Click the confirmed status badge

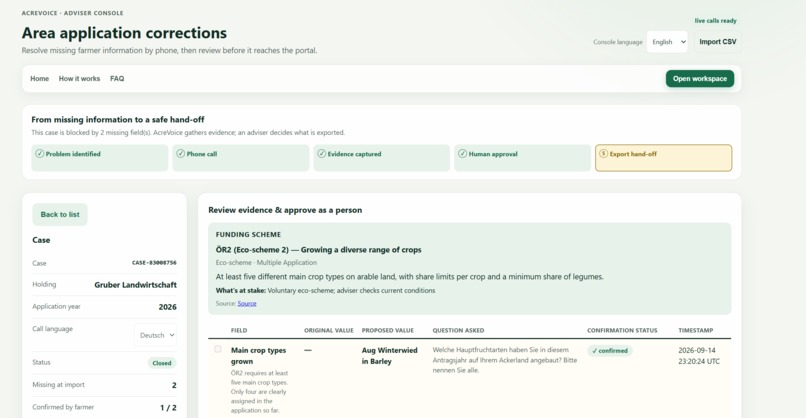pos(610,351)
